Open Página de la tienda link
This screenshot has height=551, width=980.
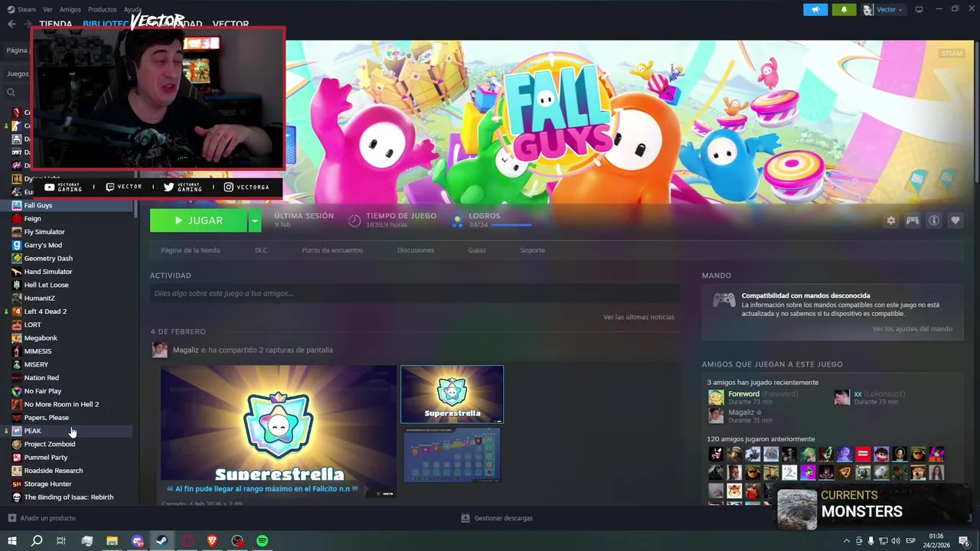point(191,250)
